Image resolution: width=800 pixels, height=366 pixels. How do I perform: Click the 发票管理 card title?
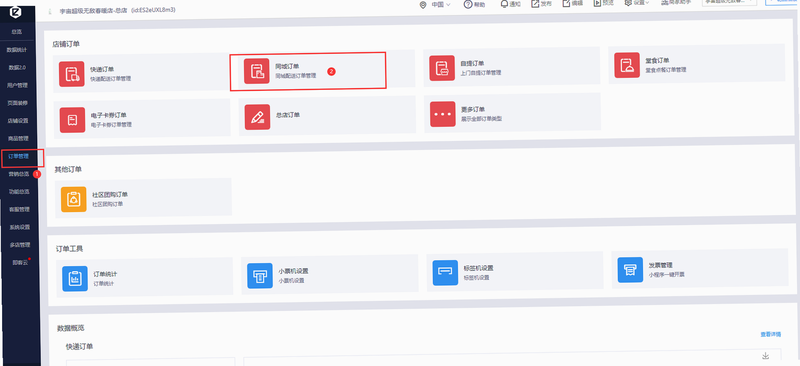pos(661,265)
